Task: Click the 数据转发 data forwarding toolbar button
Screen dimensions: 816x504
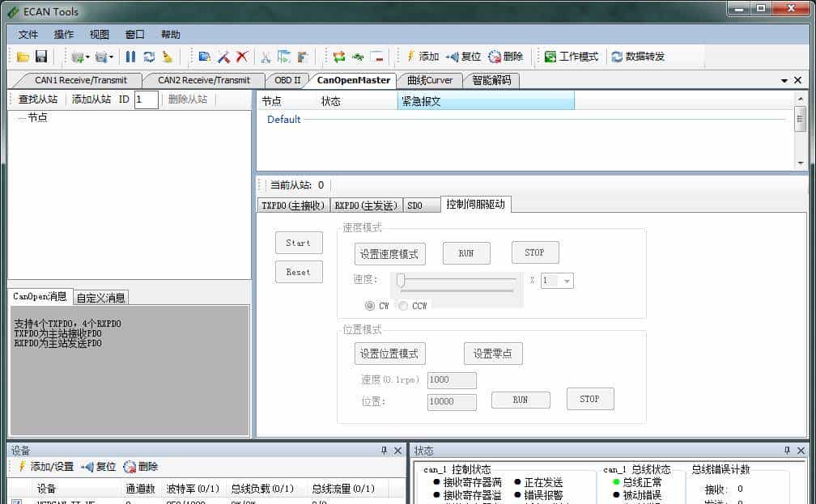Action: pos(638,57)
